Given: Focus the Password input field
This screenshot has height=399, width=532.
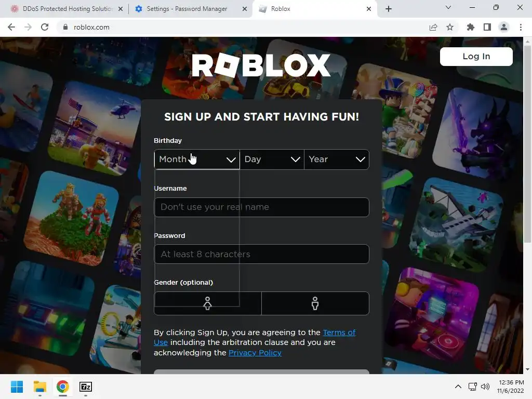Looking at the screenshot, I should point(262,254).
